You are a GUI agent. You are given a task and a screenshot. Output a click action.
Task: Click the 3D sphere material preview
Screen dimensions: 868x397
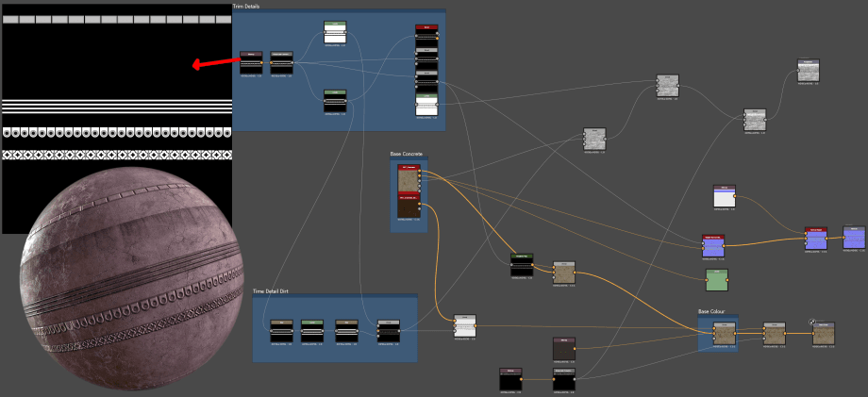pos(132,279)
